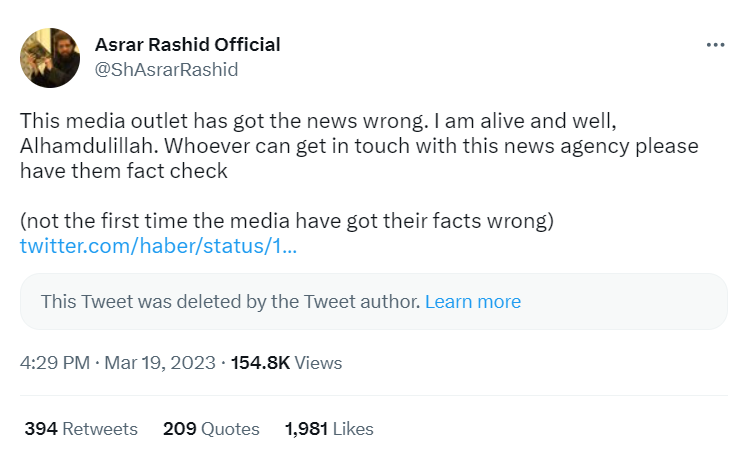Click the Mar 19, 2023 date

click(159, 363)
